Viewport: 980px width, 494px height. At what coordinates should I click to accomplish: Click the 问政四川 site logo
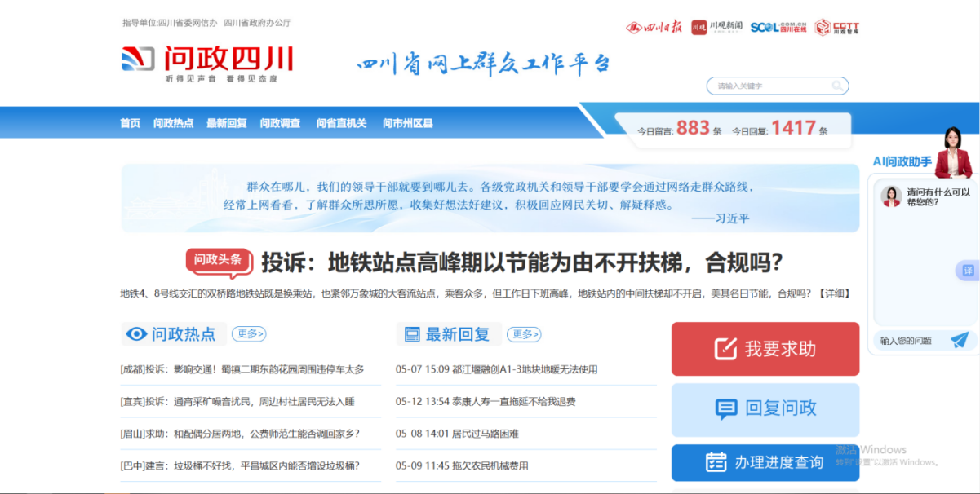(x=207, y=61)
